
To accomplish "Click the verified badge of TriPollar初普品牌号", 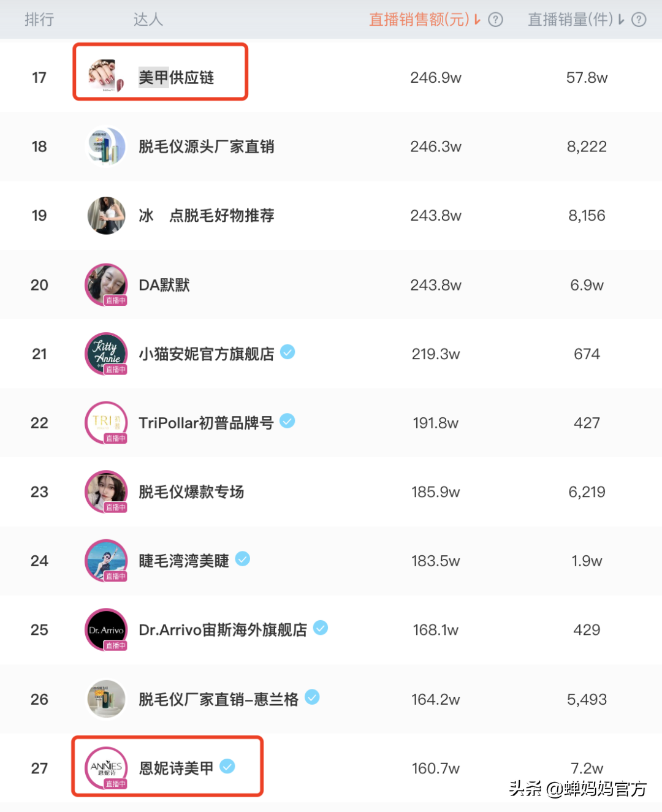I will (287, 422).
